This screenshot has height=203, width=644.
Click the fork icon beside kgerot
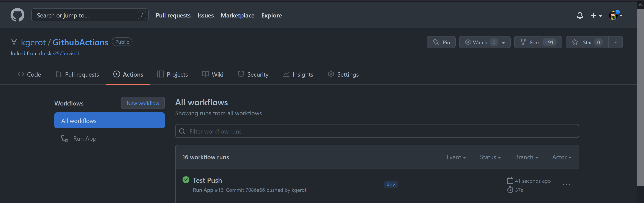point(14,42)
